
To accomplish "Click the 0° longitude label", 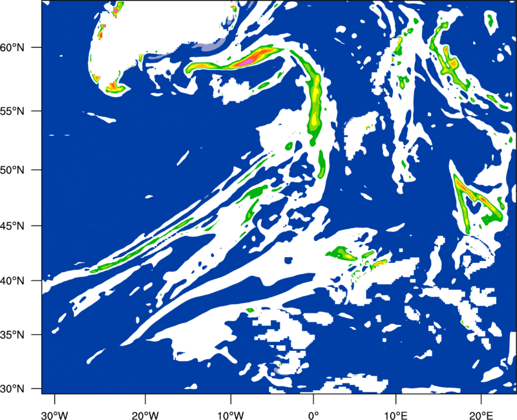I will coord(313,415).
